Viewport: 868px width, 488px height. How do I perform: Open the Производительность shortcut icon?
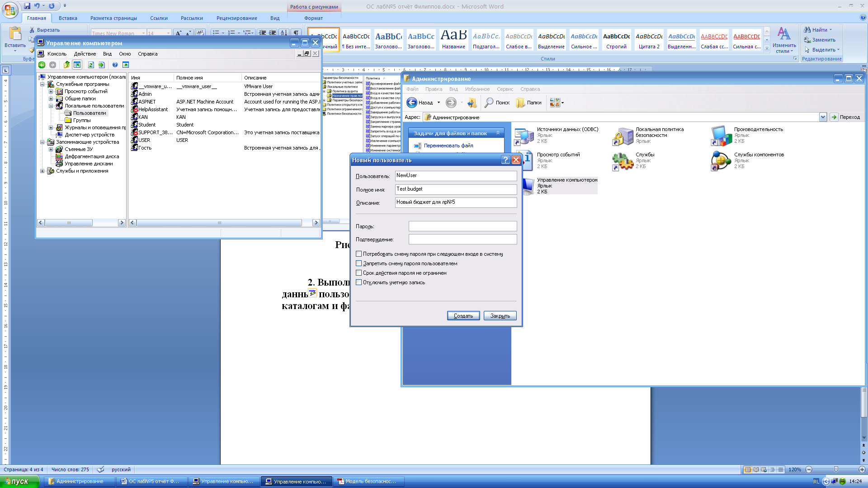721,136
